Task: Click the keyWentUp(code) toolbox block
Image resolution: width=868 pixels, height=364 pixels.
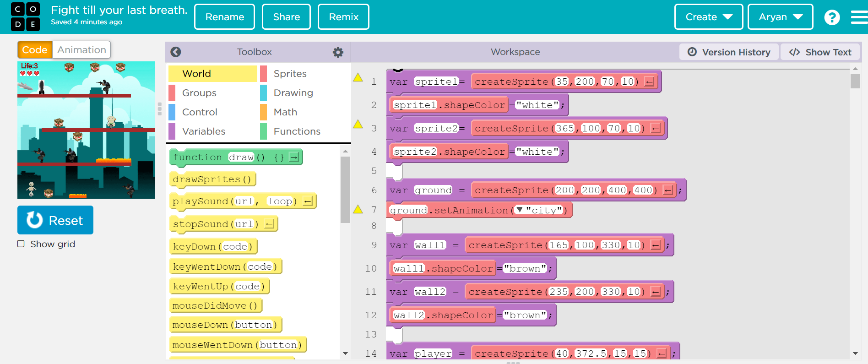Action: point(219,286)
